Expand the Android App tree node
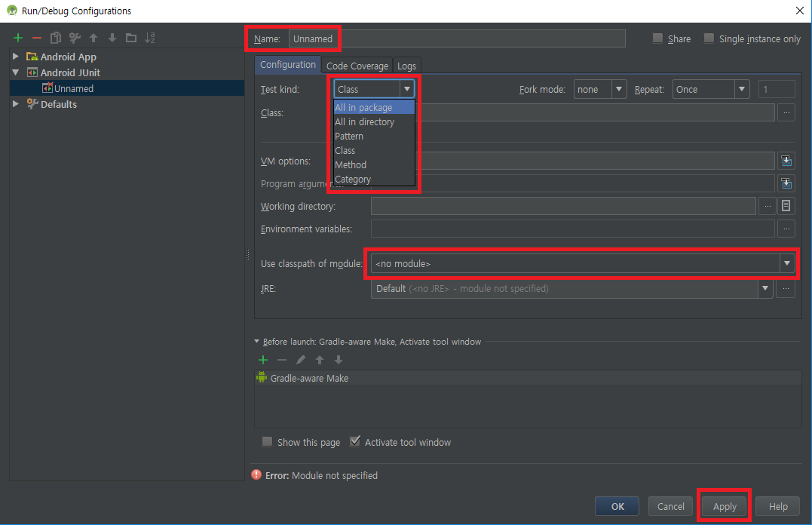 coord(16,56)
